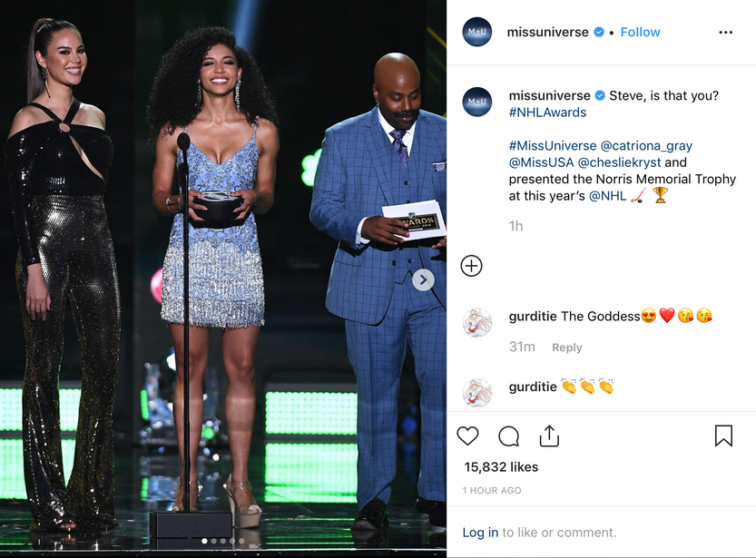The image size is (756, 558).
Task: Open the missuniverse profile picture in the header
Action: coord(476,32)
